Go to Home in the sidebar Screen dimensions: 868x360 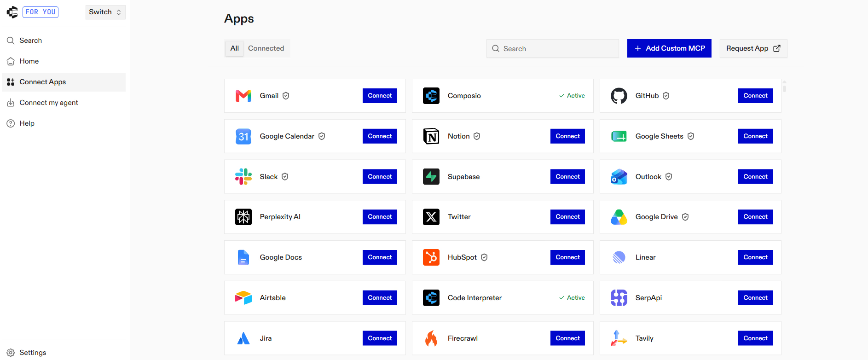tap(64, 61)
